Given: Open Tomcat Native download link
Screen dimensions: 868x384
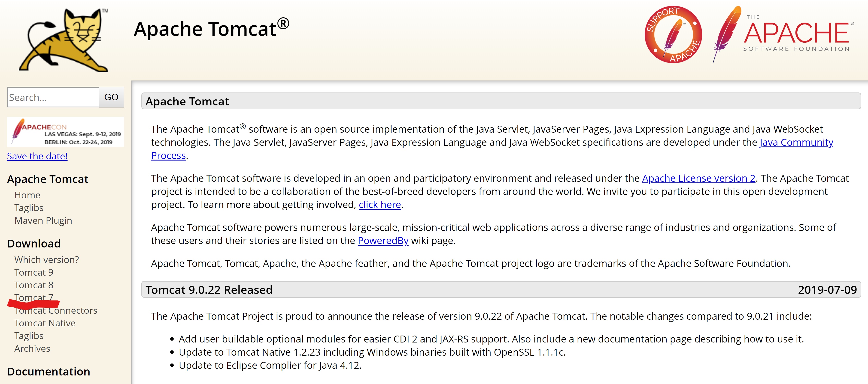Looking at the screenshot, I should click(45, 323).
